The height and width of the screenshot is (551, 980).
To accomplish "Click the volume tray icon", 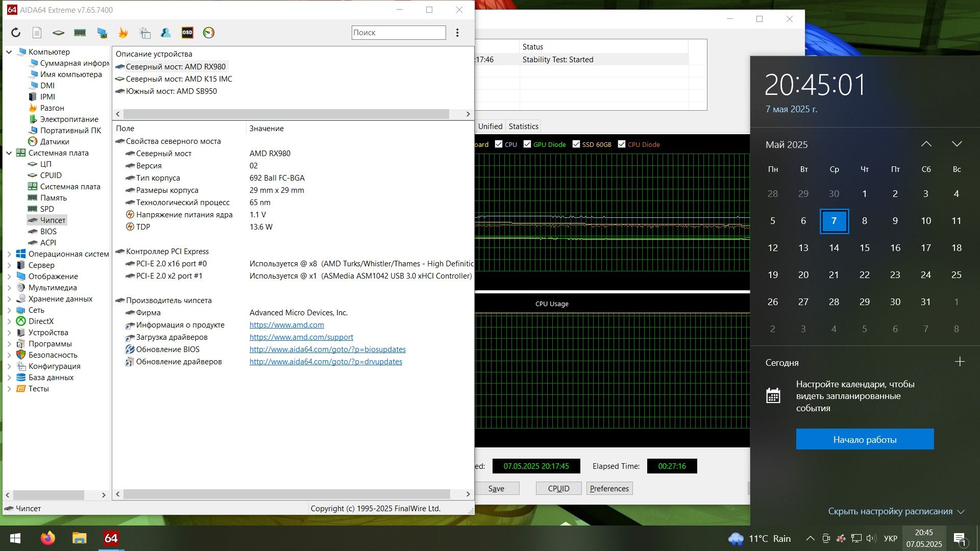I will 871,538.
